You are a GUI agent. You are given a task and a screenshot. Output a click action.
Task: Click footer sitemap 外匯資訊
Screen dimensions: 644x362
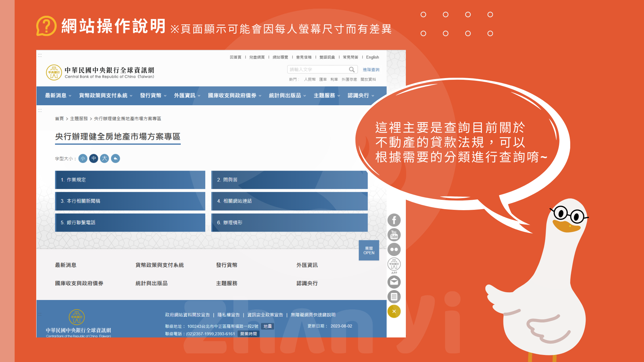(307, 265)
